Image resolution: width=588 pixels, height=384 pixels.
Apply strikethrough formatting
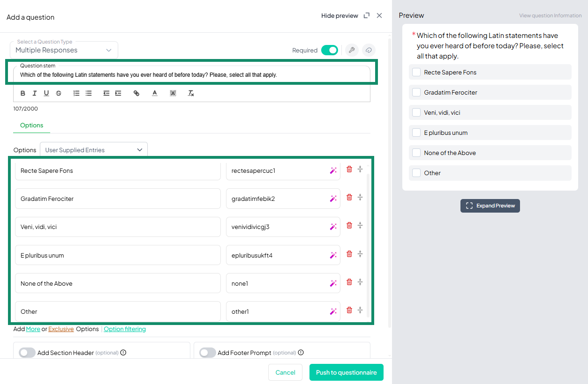coord(58,93)
